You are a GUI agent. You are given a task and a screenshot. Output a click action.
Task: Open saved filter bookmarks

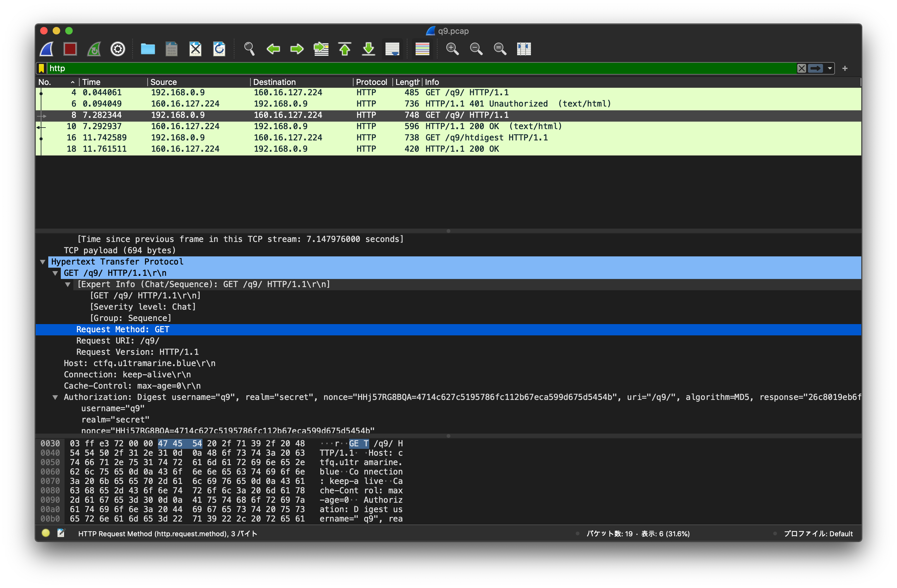(41, 68)
